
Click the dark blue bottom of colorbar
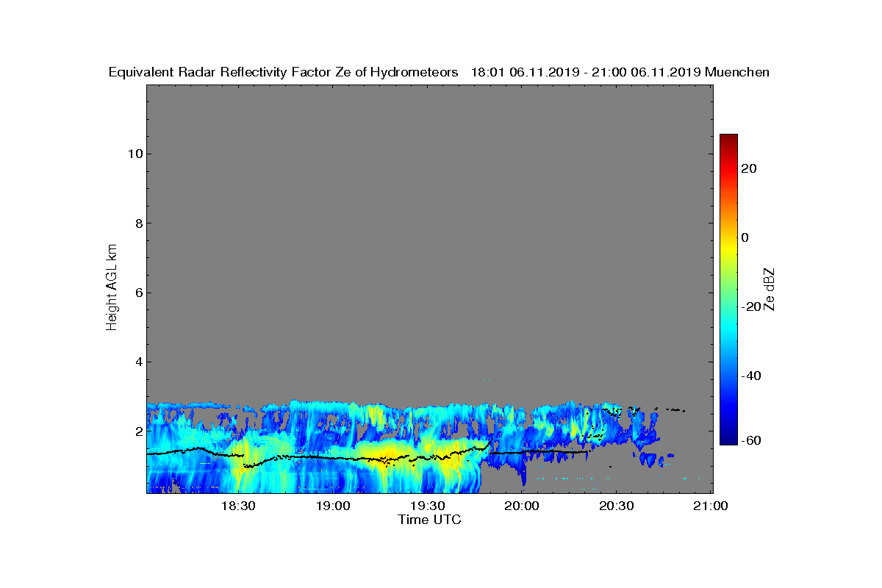pyautogui.click(x=728, y=440)
